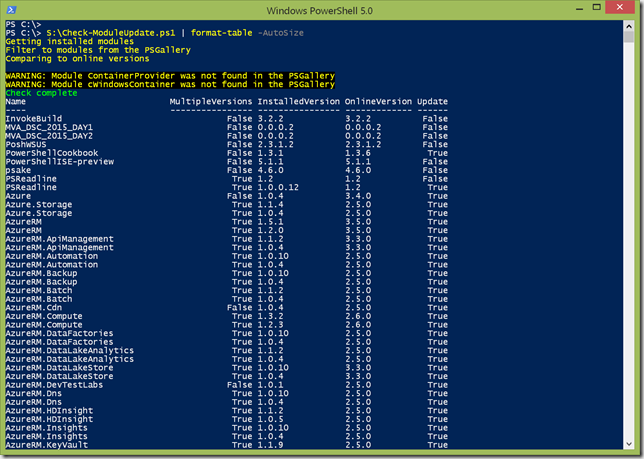Click the '-AutoSize' parameter text
644x459 pixels.
click(x=281, y=33)
